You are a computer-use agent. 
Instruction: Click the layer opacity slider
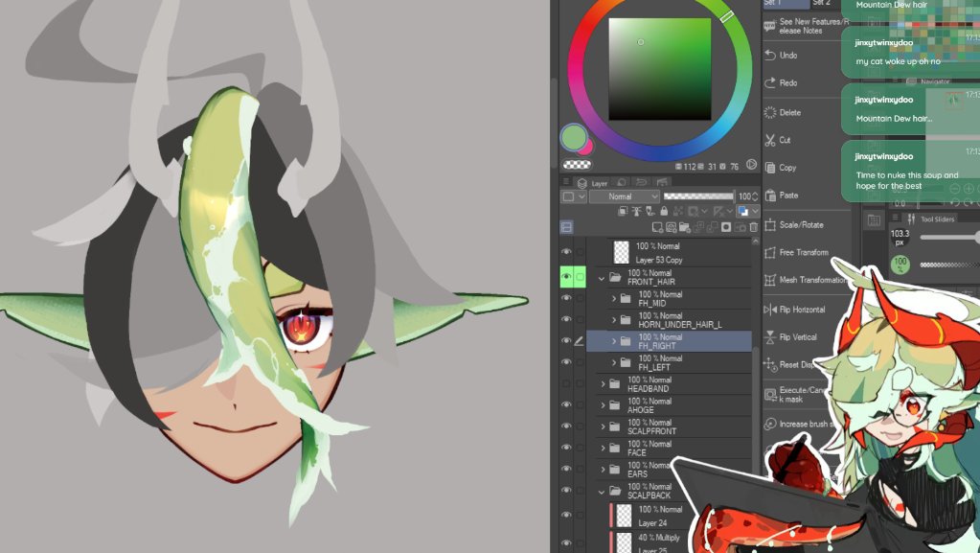tap(698, 196)
